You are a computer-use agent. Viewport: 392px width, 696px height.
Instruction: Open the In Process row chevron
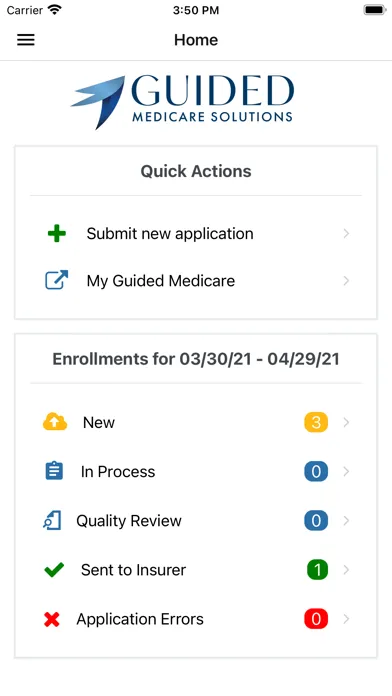point(346,471)
